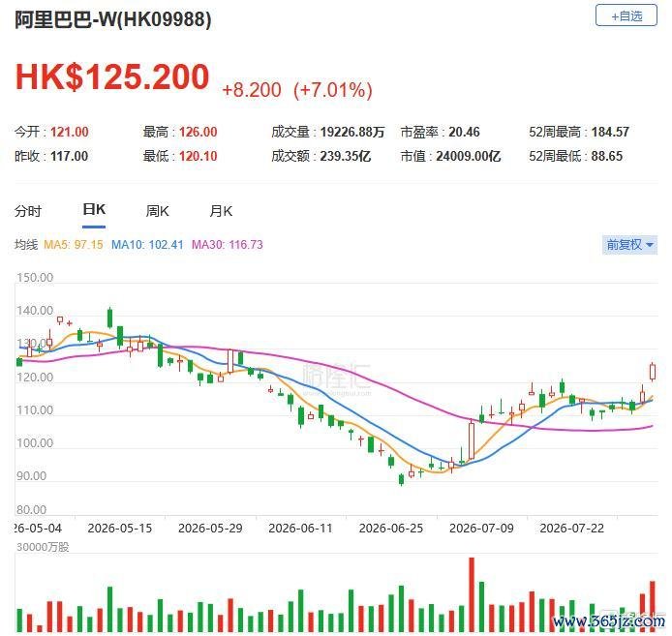672x636 pixels.
Task: Click the tallest red volume bar
Action: [472, 594]
